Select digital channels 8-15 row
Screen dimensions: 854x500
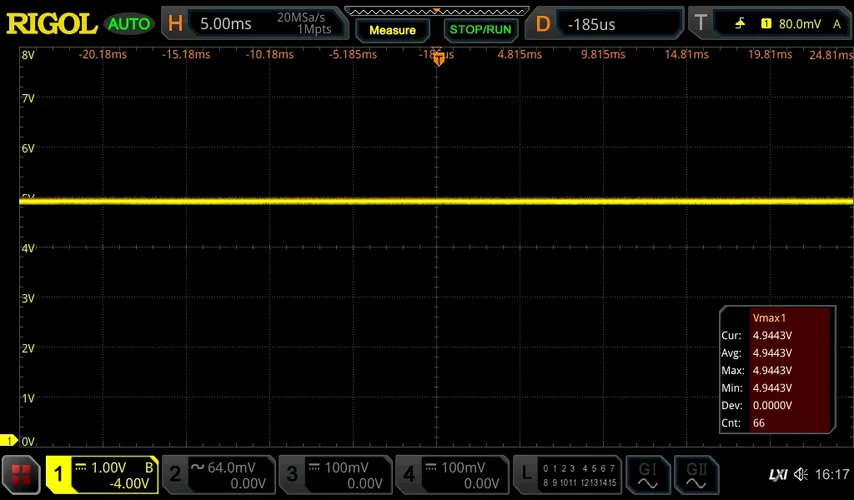pos(579,483)
